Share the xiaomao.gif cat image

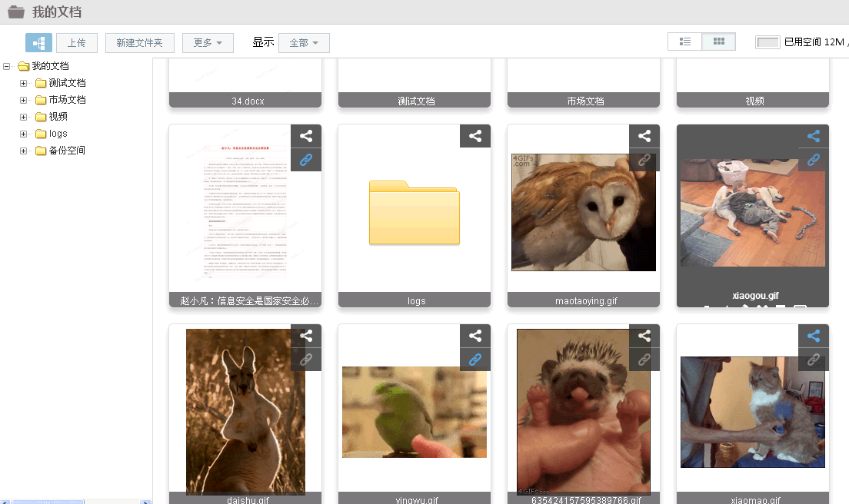pos(814,336)
